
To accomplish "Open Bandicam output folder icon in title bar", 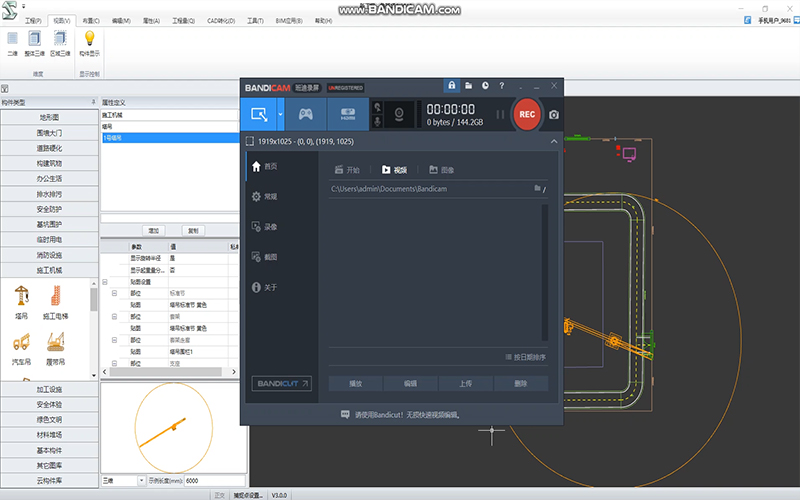I will coord(468,86).
